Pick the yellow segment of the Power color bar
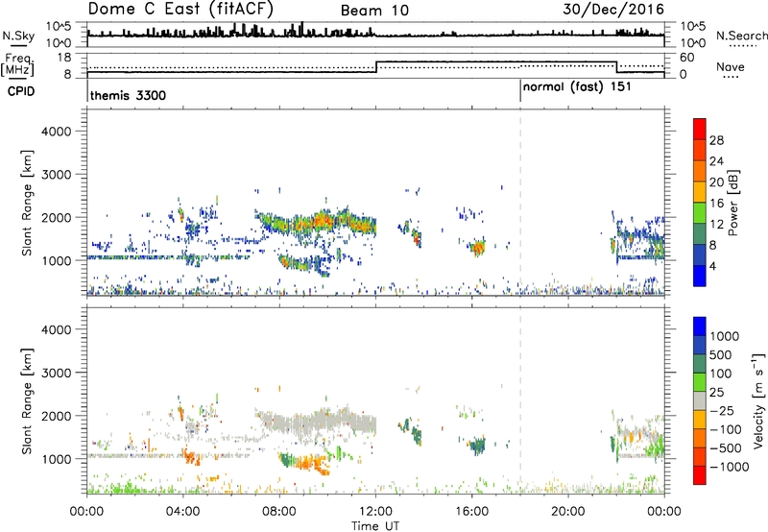 [x=700, y=192]
